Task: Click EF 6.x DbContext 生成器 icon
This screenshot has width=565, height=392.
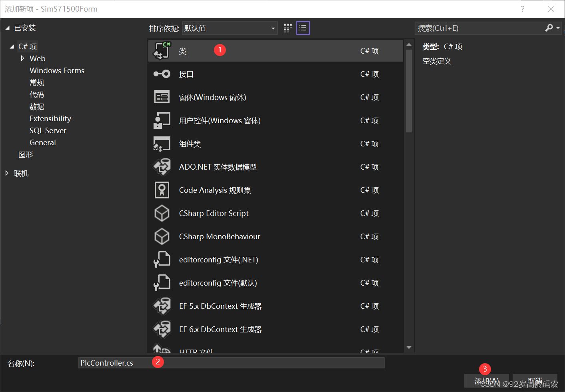Action: (x=162, y=329)
